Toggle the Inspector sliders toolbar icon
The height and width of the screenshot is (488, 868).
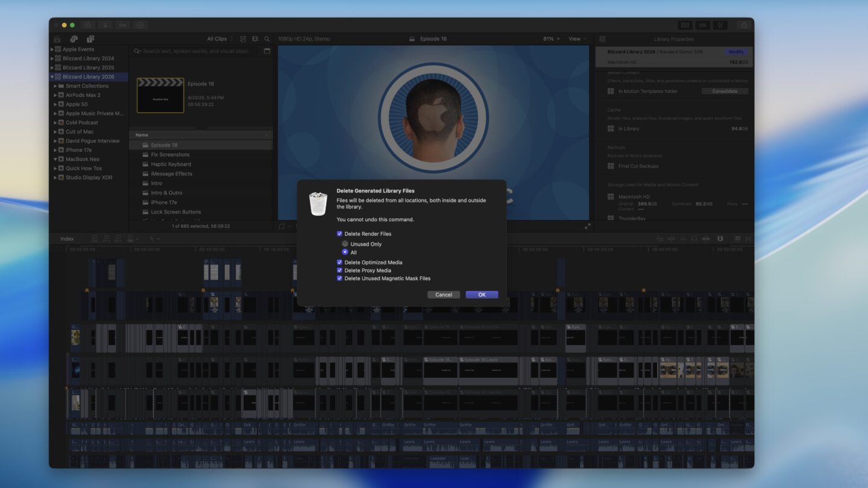click(x=720, y=25)
